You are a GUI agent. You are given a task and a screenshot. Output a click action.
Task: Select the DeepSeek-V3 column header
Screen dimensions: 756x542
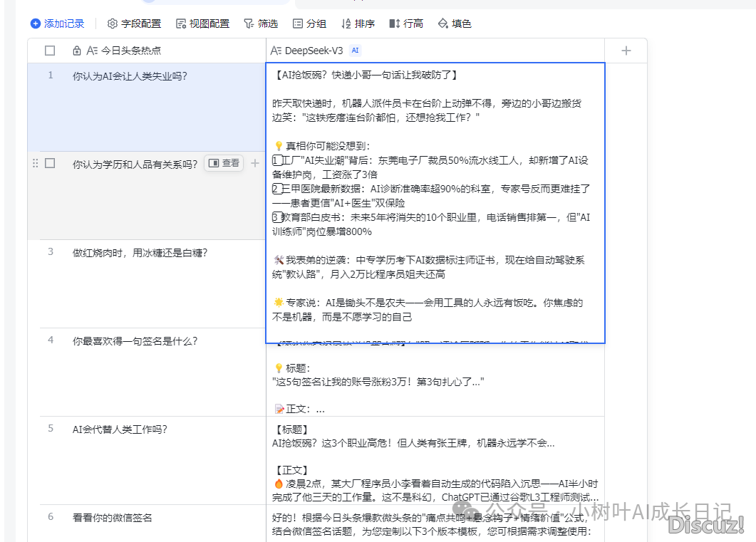coord(435,51)
